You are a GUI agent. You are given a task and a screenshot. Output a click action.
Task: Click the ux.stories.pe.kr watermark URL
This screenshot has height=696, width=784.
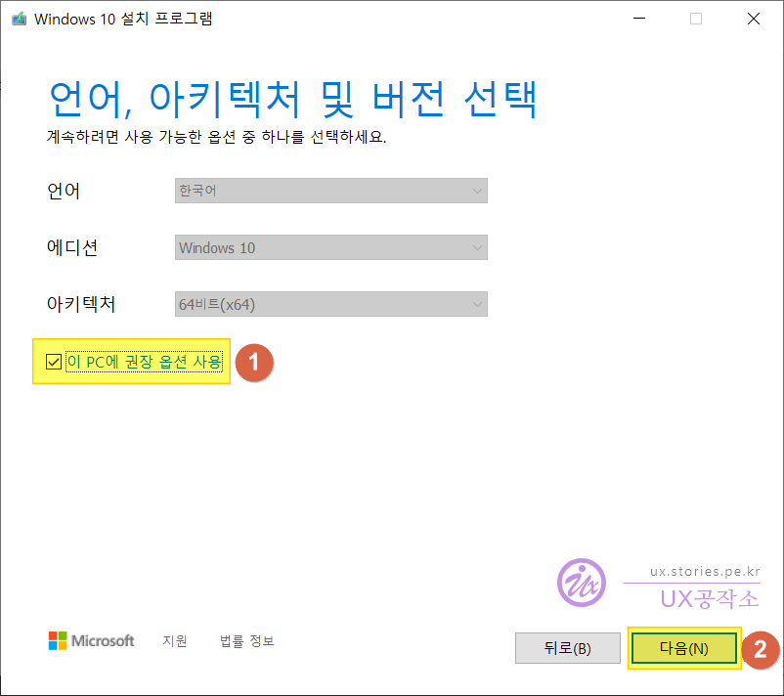[x=704, y=572]
